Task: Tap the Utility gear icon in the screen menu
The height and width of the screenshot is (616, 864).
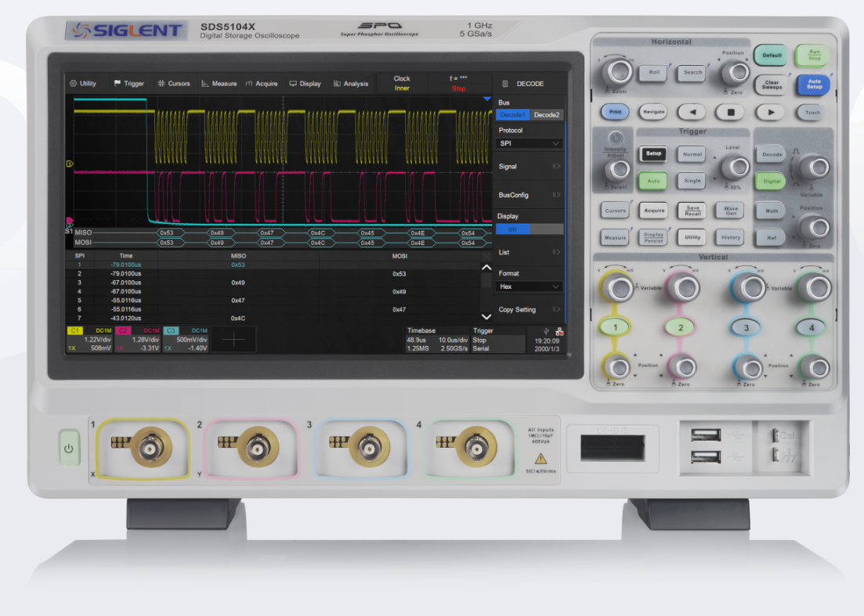Action: 74,84
